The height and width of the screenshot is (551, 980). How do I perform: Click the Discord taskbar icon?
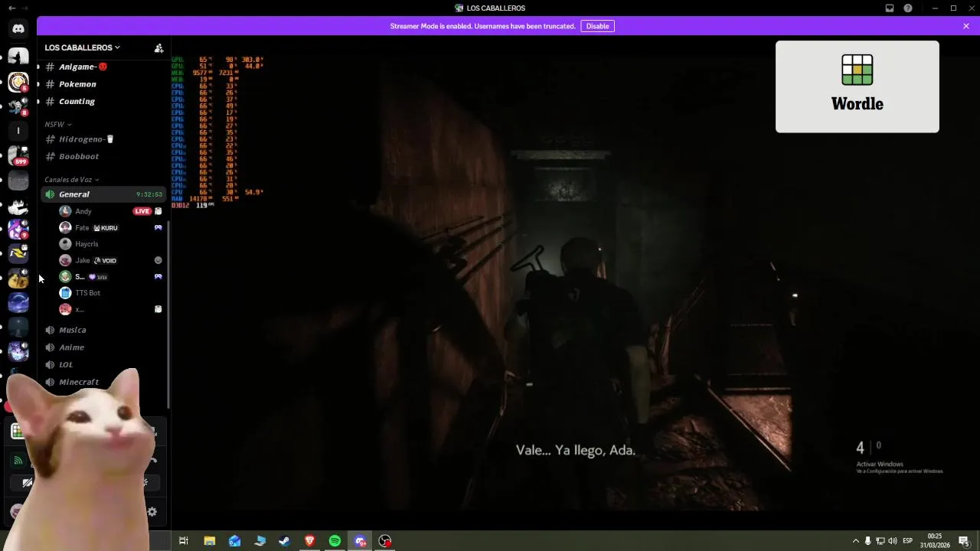coord(360,541)
